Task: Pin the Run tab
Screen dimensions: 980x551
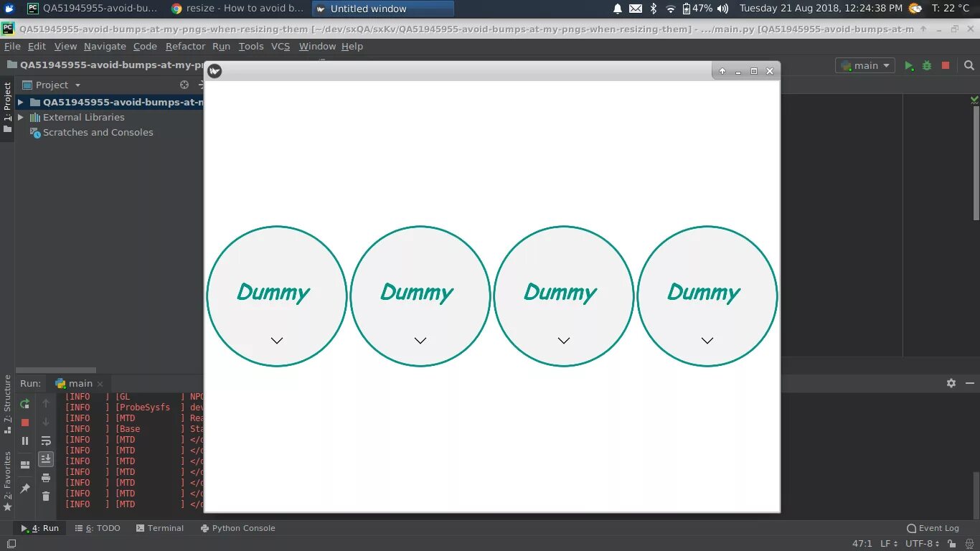Action: coord(25,488)
